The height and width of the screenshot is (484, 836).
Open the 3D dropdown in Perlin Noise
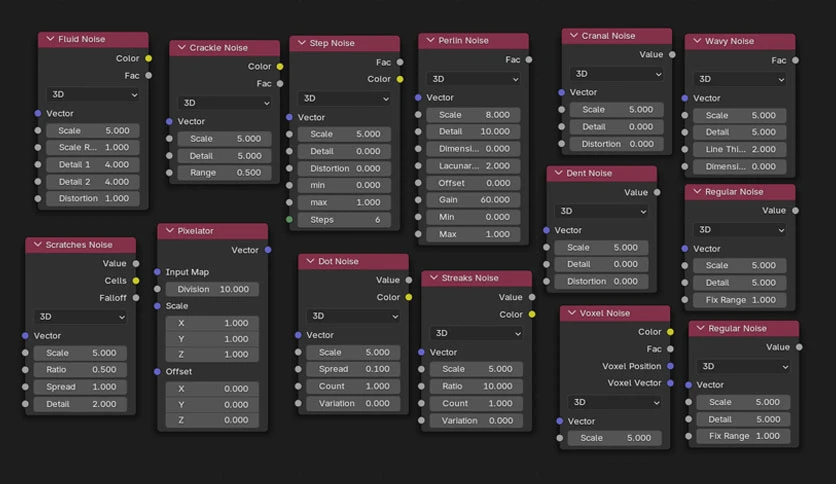[x=473, y=79]
